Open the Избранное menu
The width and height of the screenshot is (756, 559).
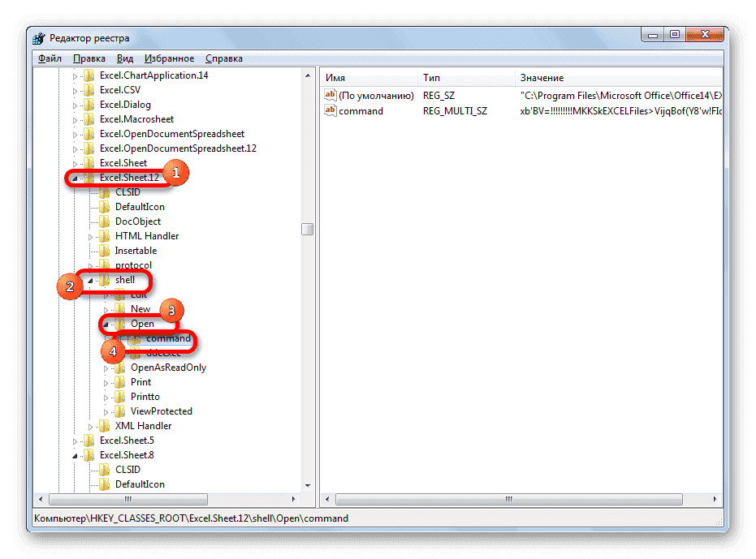pos(169,58)
